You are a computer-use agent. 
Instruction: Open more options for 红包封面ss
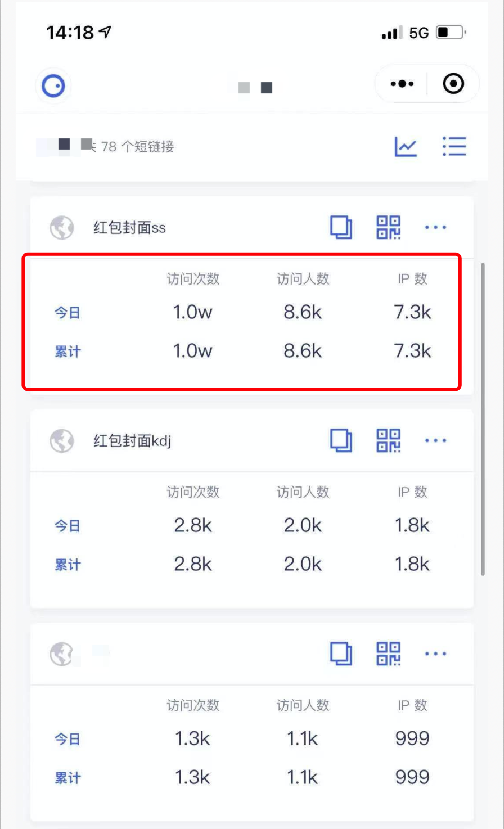(x=435, y=227)
